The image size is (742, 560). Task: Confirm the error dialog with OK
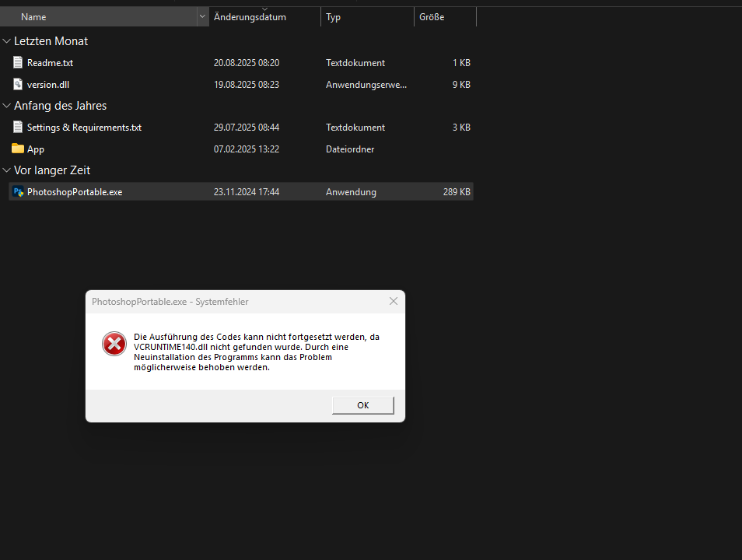363,405
